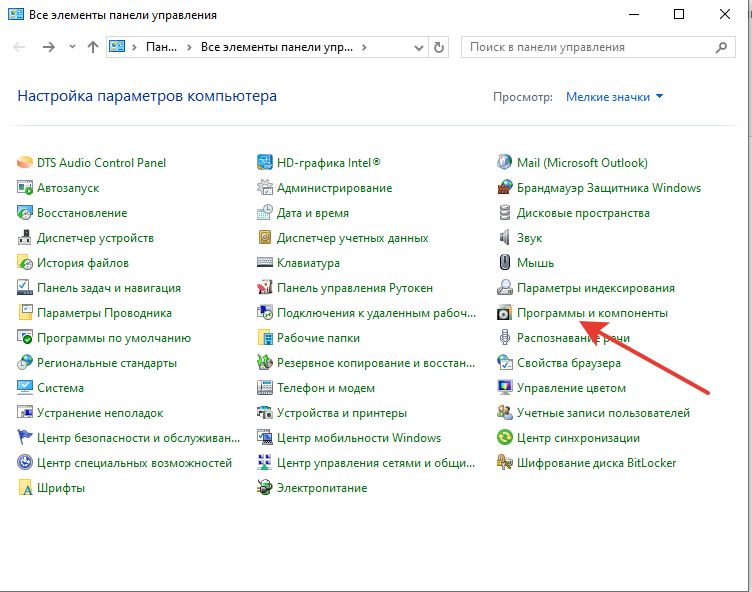Open the Программы и компоненты icon
The image size is (752, 592).
pos(505,313)
